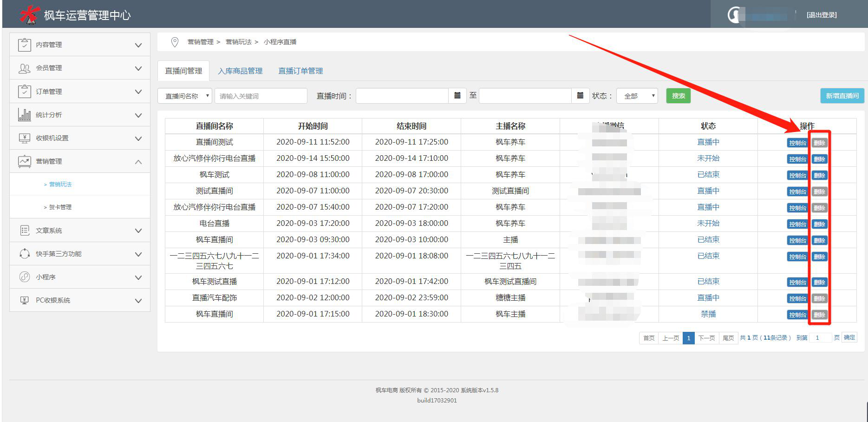Click the 收银机设置 monitor icon

24,138
